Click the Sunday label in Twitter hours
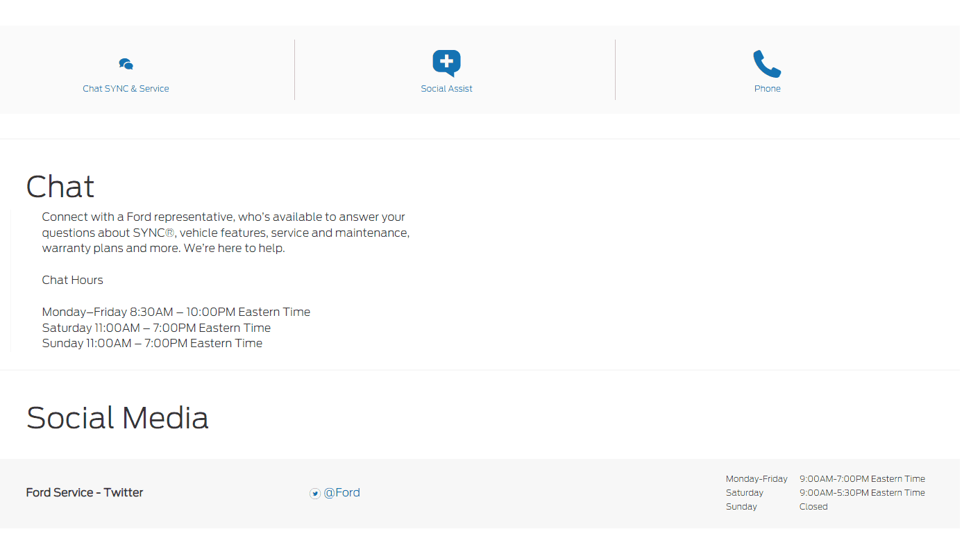This screenshot has height=536, width=980. [741, 507]
